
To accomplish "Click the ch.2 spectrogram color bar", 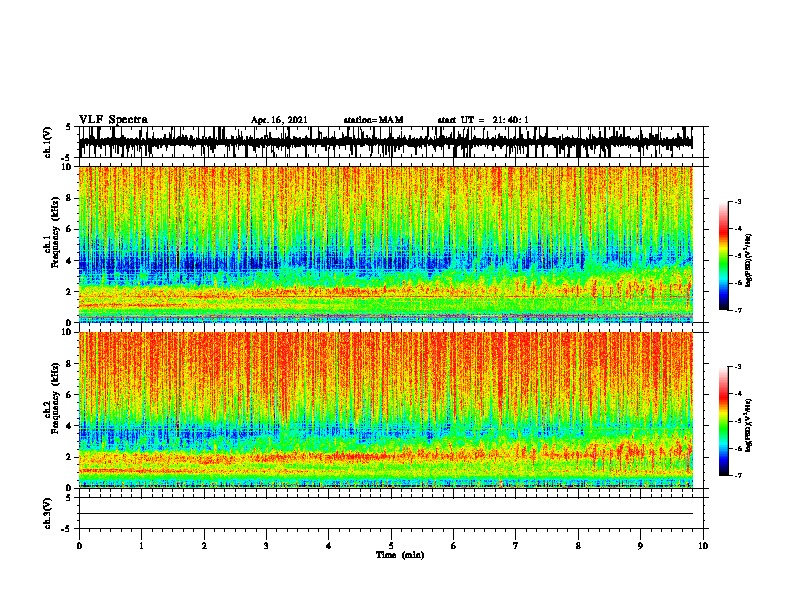I will 723,421.
